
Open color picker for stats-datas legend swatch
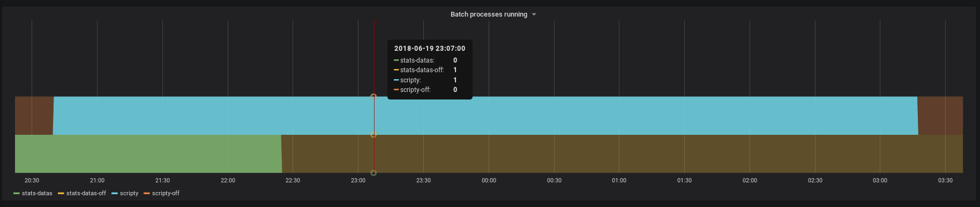(17, 194)
